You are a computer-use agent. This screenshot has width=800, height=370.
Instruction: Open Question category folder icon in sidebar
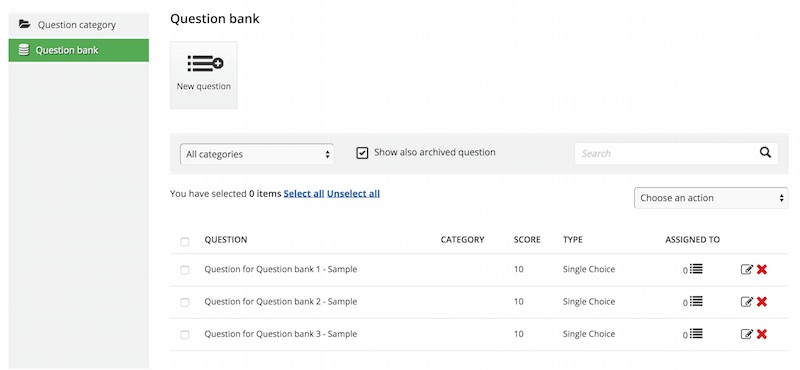pos(24,24)
